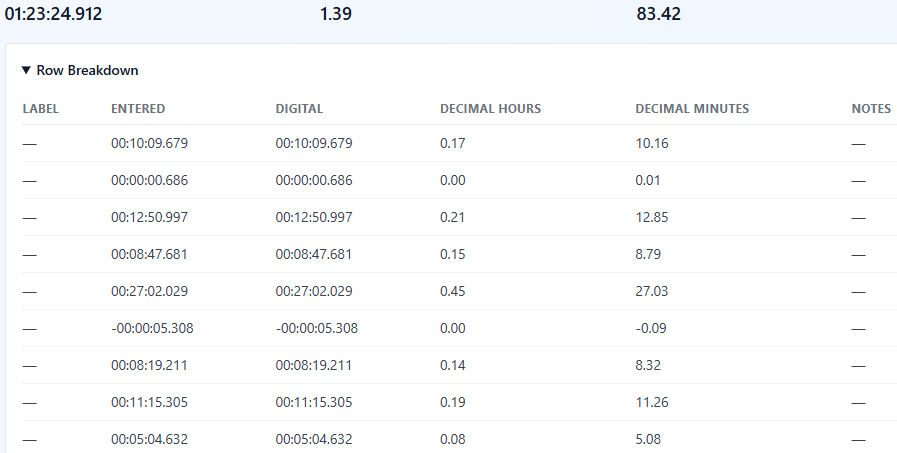
Task: Select decimal hours value 0.15
Action: (x=453, y=254)
